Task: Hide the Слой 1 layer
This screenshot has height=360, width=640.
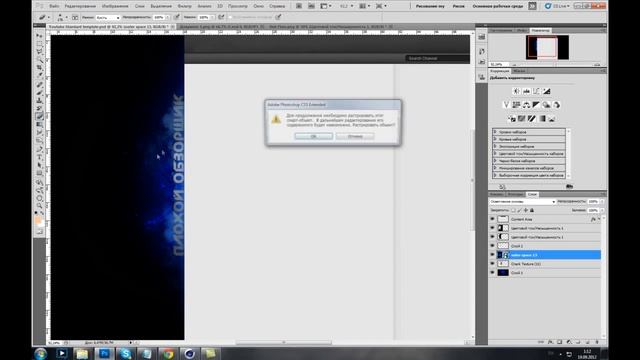Action: point(492,272)
